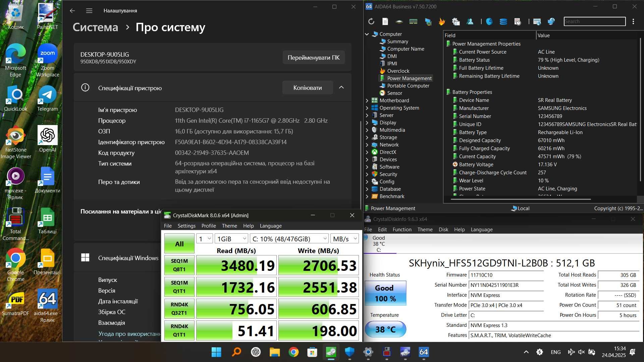Click the AIDA64 Search input field
The image size is (644, 362).
[x=595, y=21]
